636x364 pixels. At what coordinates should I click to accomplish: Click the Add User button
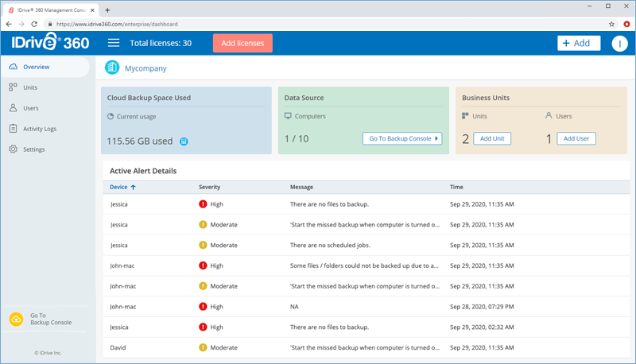click(576, 138)
